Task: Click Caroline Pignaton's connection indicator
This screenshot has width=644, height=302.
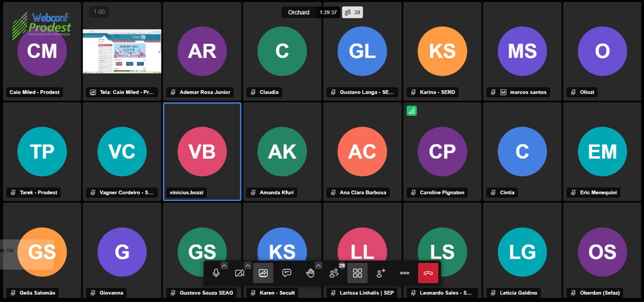Action: click(x=412, y=111)
